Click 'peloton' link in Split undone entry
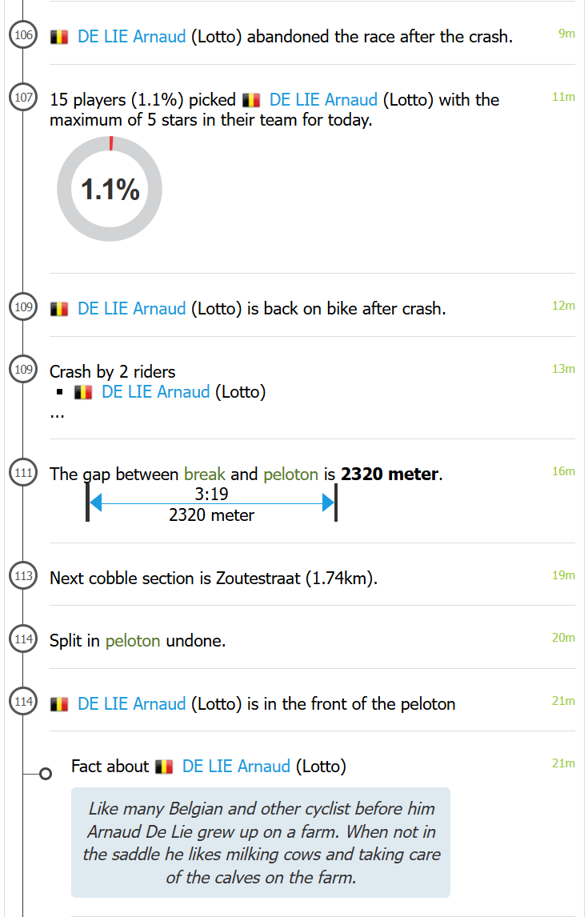 tap(133, 641)
